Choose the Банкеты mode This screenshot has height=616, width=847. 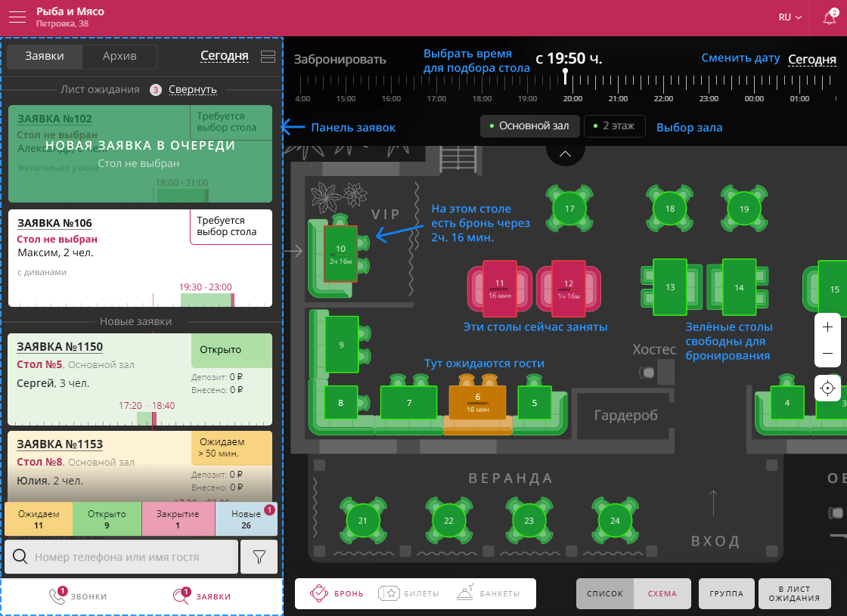488,593
